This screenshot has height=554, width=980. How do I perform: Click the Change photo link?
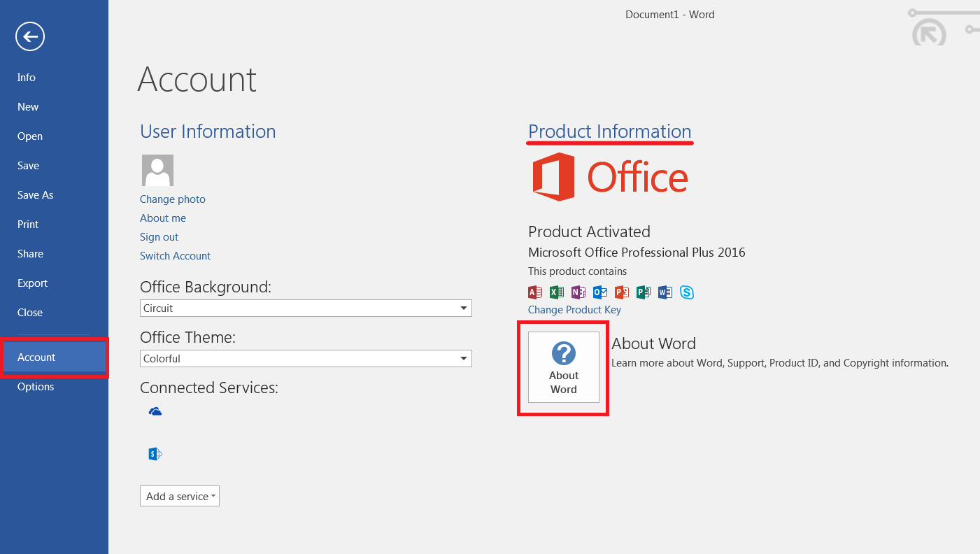(173, 199)
